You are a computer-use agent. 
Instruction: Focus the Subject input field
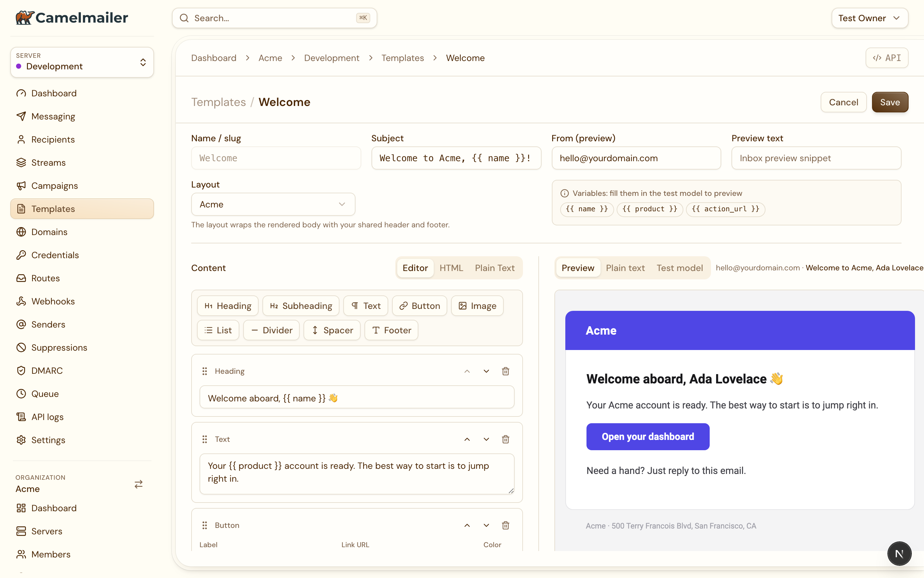click(456, 158)
